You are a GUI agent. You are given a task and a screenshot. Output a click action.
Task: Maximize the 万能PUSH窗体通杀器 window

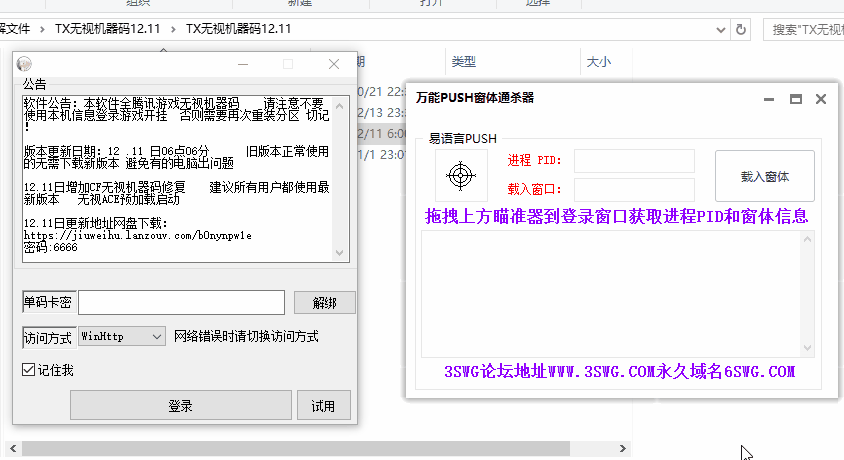tap(796, 99)
